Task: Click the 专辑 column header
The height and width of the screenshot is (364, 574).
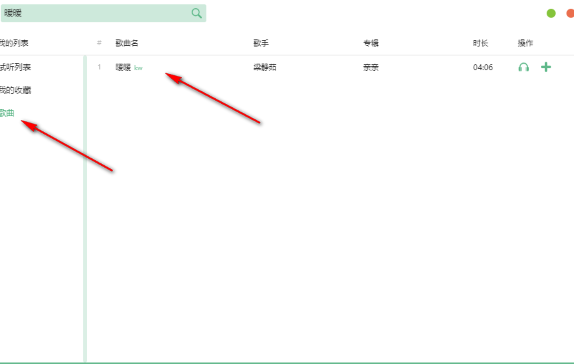Action: point(371,43)
